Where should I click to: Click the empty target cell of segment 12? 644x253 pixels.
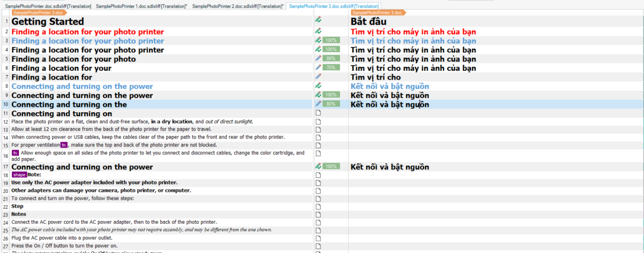tap(496, 121)
